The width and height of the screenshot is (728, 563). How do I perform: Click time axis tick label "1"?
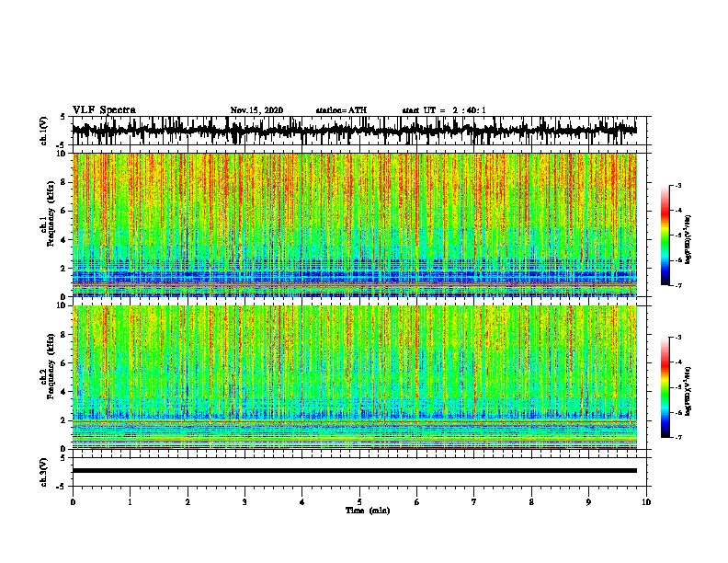click(130, 502)
